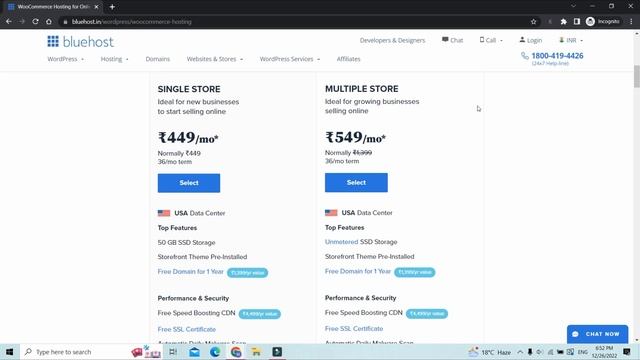
Task: Click the volume icon in system tray
Action: click(x=540, y=352)
